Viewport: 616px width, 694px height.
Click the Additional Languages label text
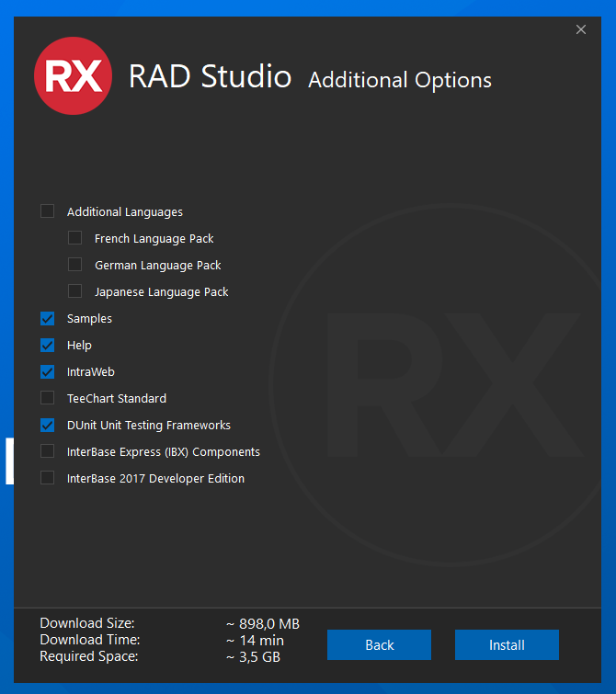[124, 212]
